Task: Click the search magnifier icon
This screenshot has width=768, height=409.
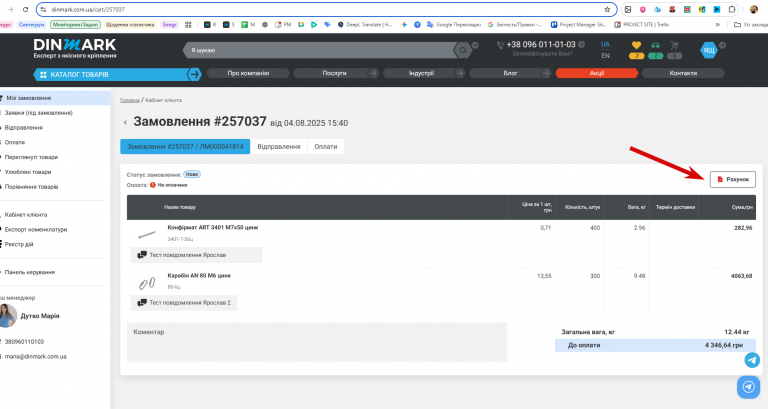Action: pos(463,50)
